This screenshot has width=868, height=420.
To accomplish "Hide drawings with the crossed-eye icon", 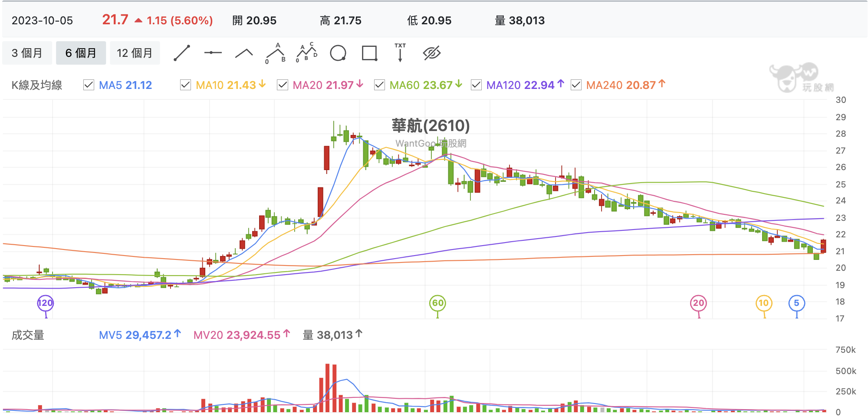I will (432, 53).
